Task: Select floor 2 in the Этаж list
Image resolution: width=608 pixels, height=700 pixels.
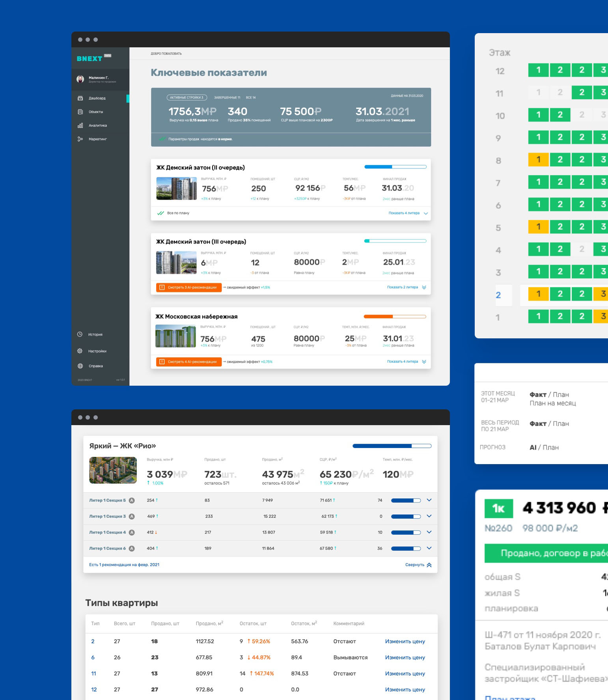Action: (498, 295)
